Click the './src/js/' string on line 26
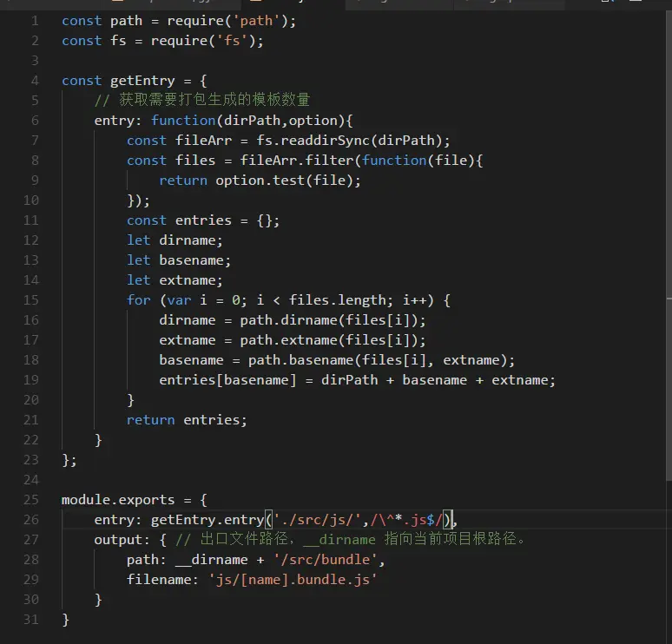Screen dimensions: 672x644 tap(317, 520)
